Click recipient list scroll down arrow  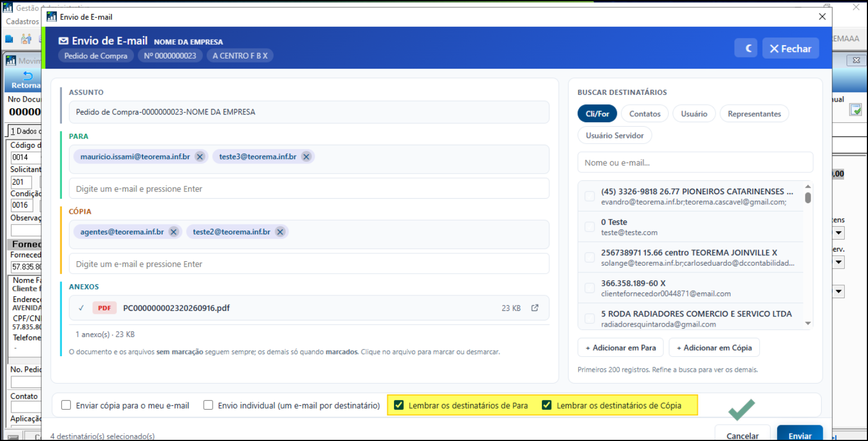808,324
